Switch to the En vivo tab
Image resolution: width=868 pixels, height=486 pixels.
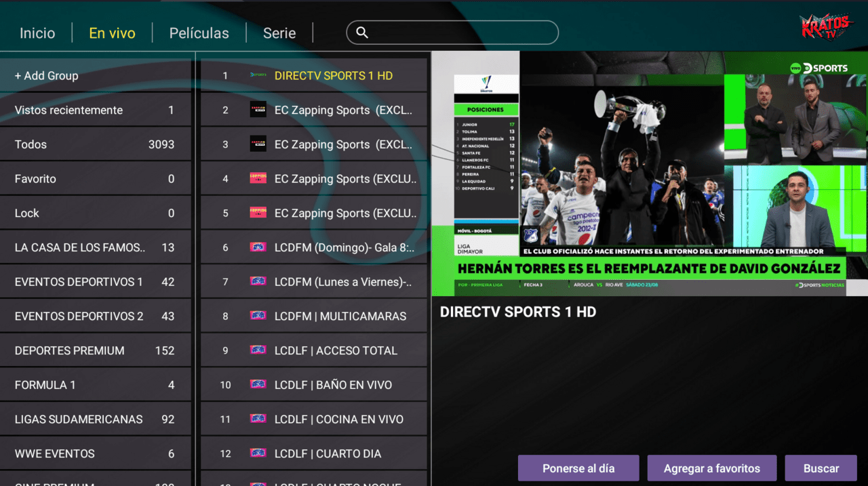click(x=112, y=33)
